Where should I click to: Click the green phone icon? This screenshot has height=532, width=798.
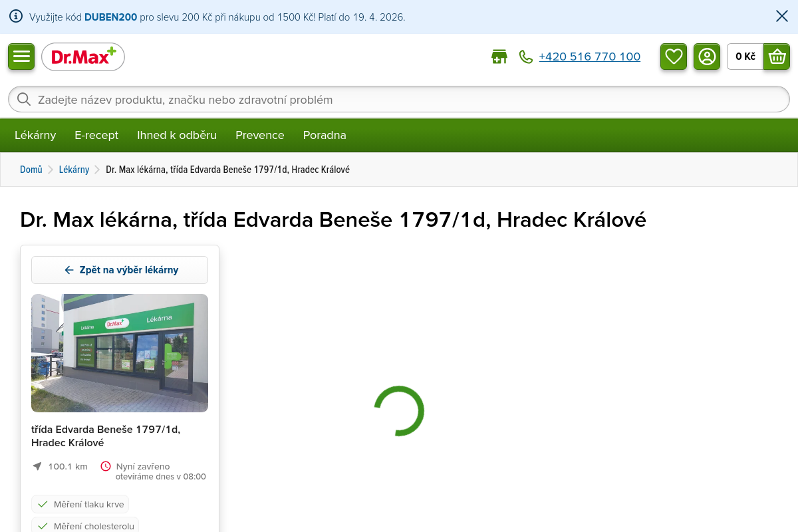tap(526, 57)
